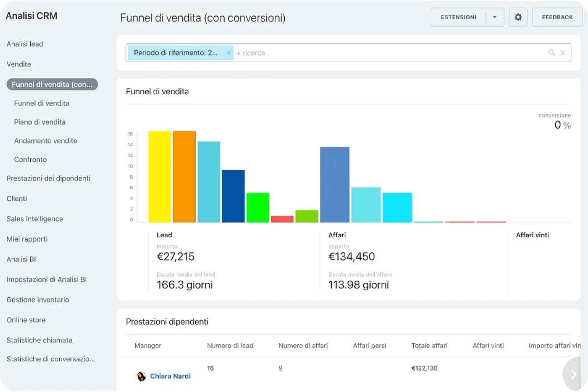
Task: Click the FEEDBACK button
Action: (557, 17)
